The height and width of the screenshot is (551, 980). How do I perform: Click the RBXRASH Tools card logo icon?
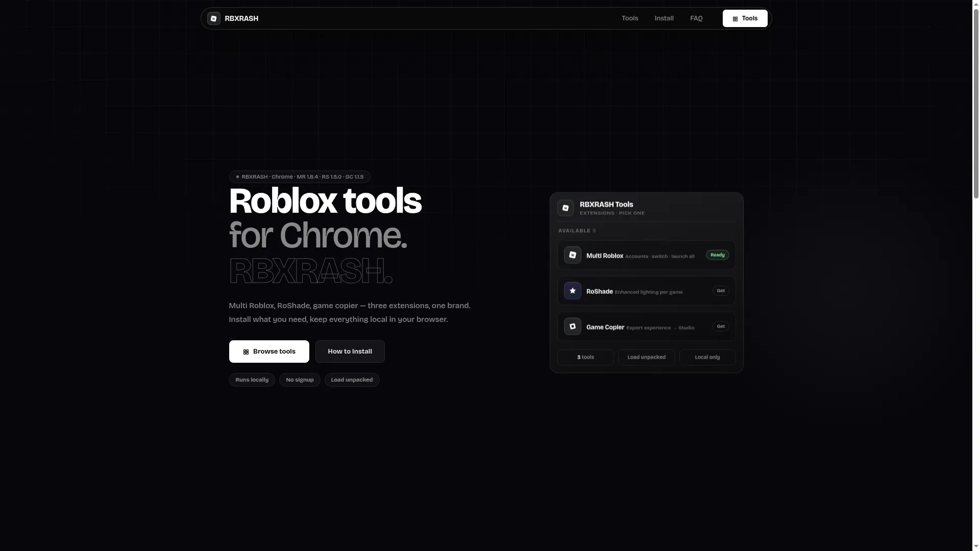point(566,208)
